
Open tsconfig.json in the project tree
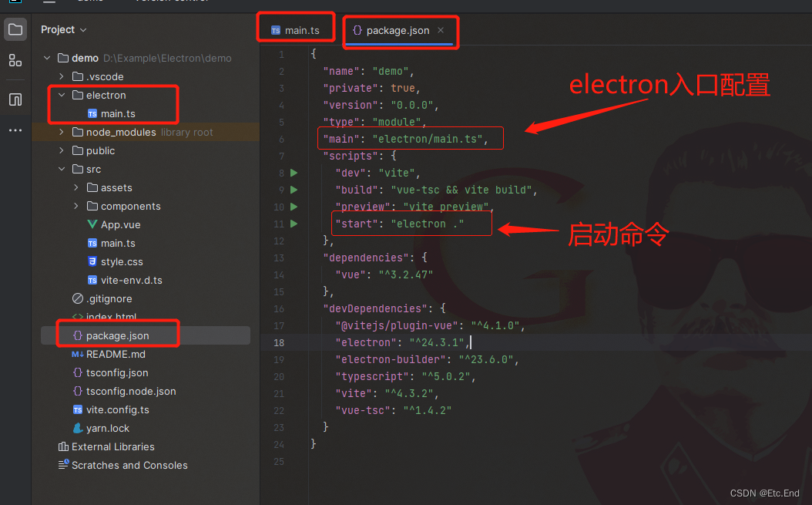pos(117,373)
